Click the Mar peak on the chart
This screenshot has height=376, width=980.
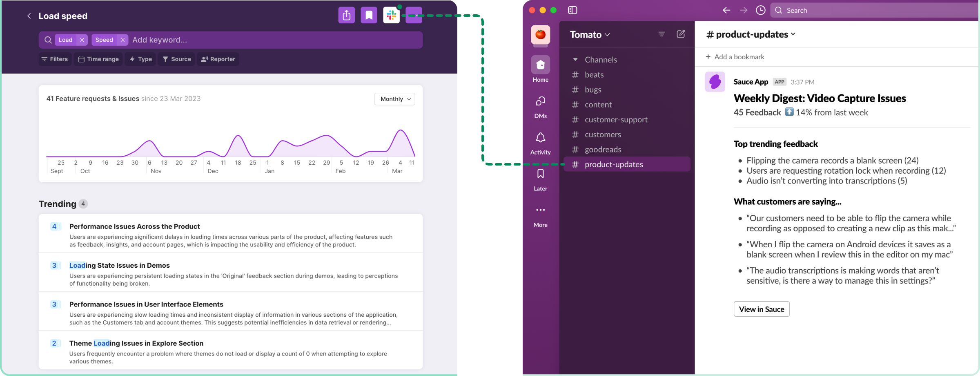click(401, 131)
